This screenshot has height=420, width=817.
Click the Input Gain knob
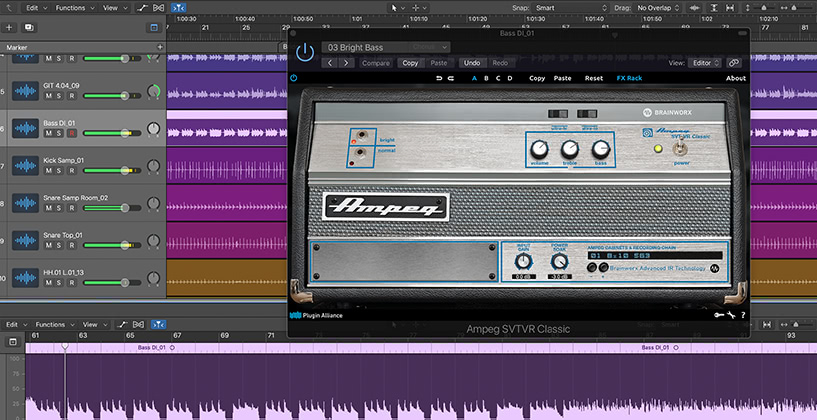(524, 262)
